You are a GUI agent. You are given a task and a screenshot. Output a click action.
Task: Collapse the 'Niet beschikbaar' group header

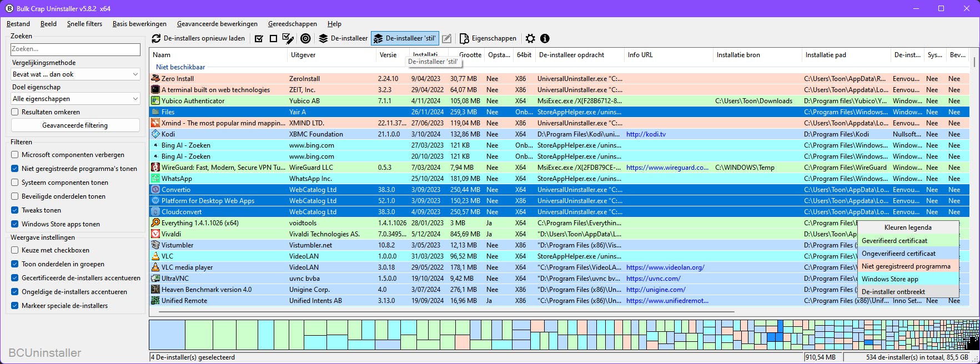pyautogui.click(x=180, y=67)
